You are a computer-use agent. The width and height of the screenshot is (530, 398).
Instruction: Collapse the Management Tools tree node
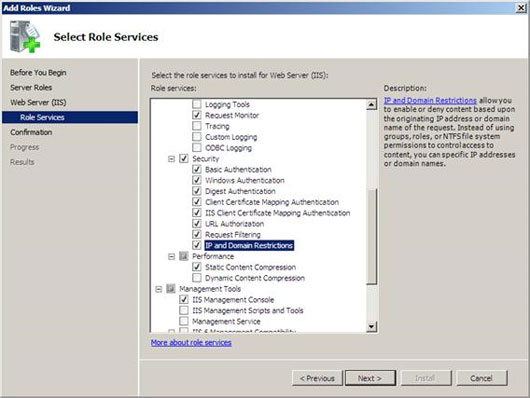point(159,289)
